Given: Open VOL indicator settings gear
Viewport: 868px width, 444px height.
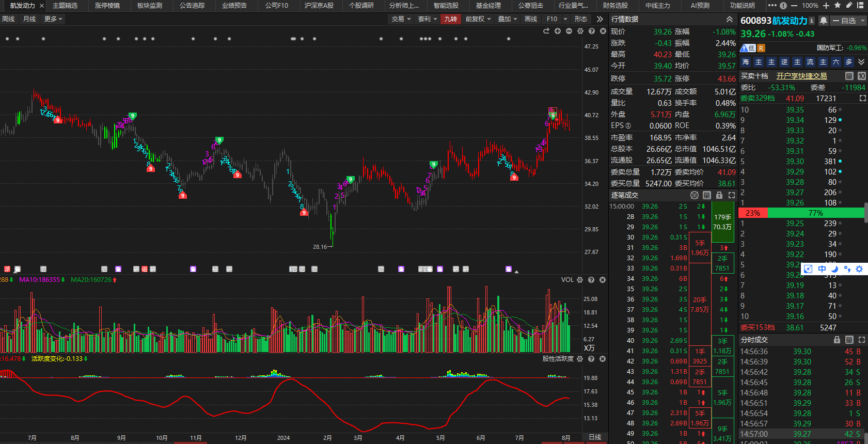Looking at the screenshot, I should (580, 280).
